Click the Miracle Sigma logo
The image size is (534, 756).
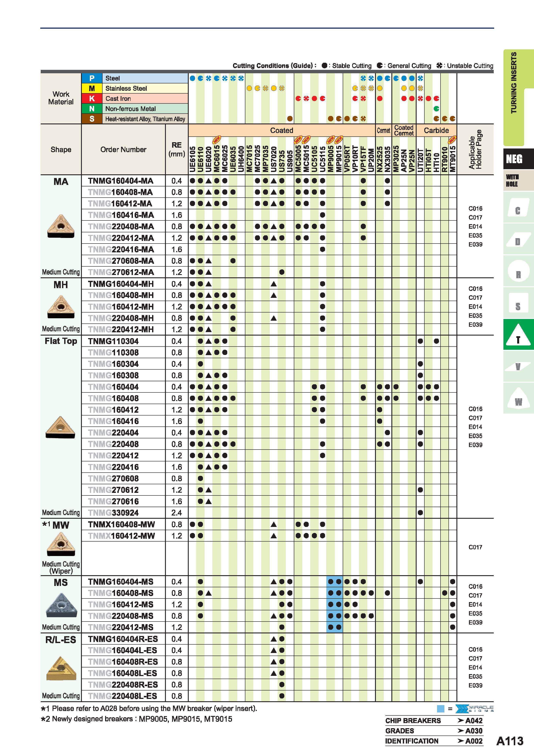click(x=475, y=709)
